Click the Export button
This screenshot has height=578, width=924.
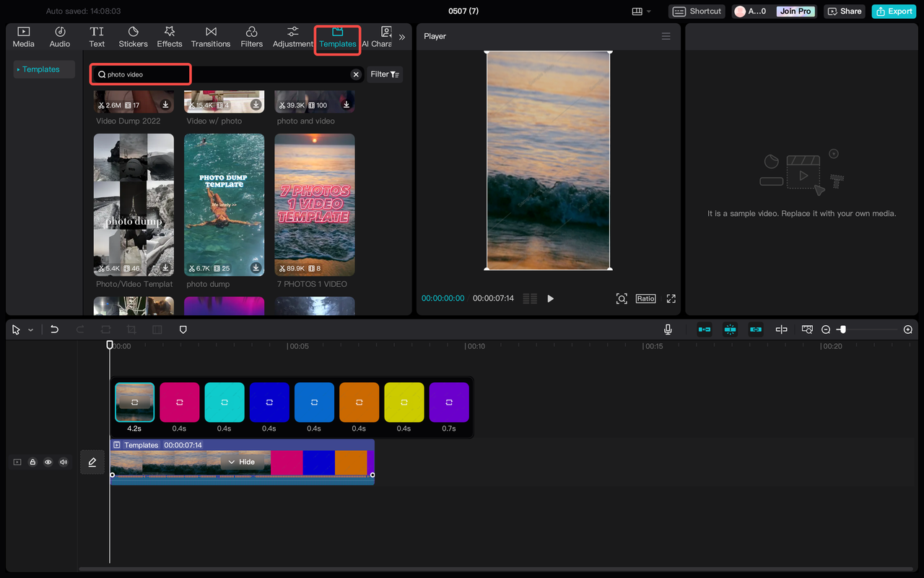click(x=894, y=12)
